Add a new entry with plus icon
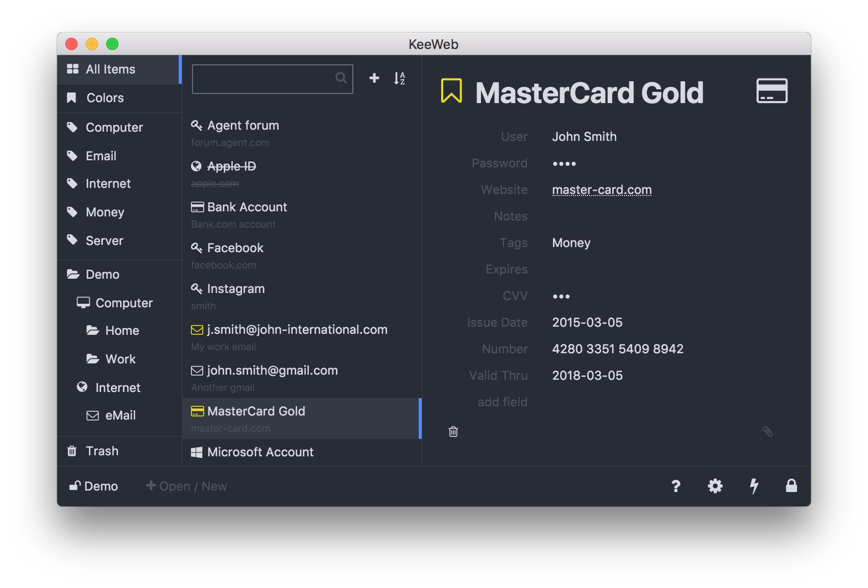This screenshot has width=868, height=588. (x=374, y=78)
